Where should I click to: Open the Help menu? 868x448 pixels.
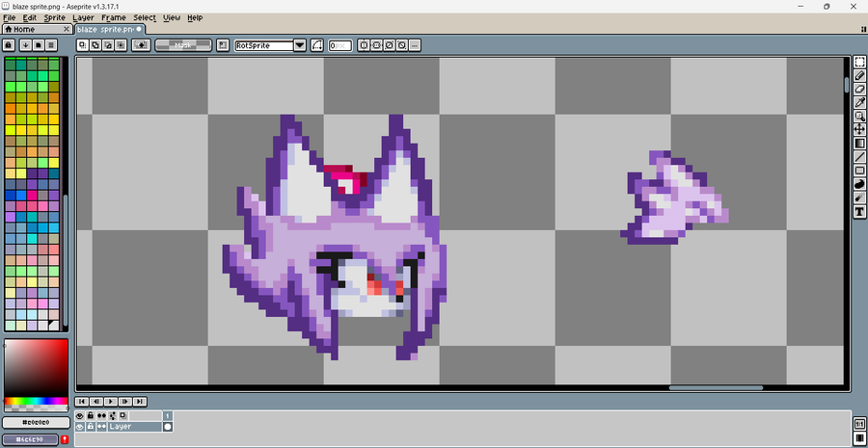point(195,17)
